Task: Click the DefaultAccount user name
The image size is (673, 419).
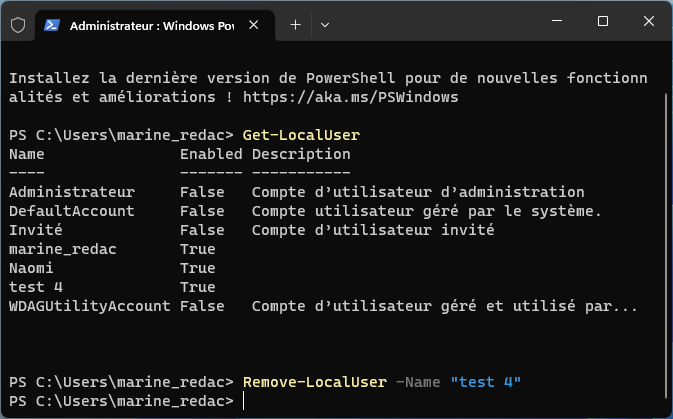Action: 72,211
